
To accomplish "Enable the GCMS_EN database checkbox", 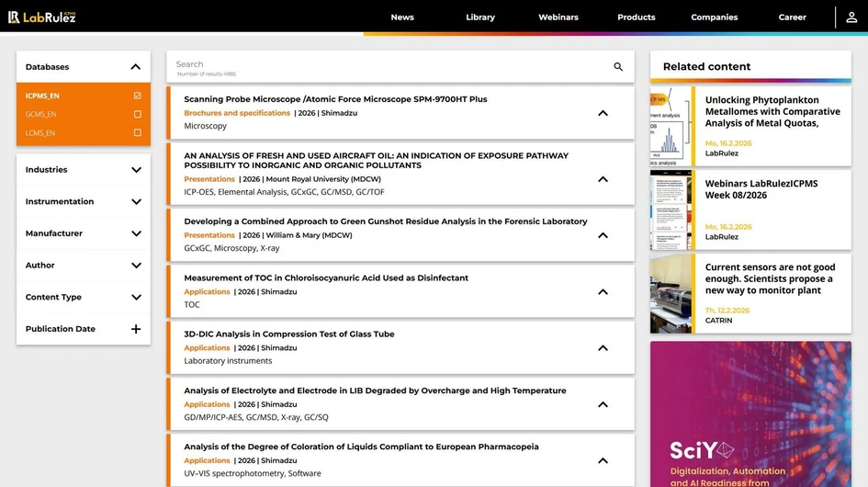I will coord(137,114).
